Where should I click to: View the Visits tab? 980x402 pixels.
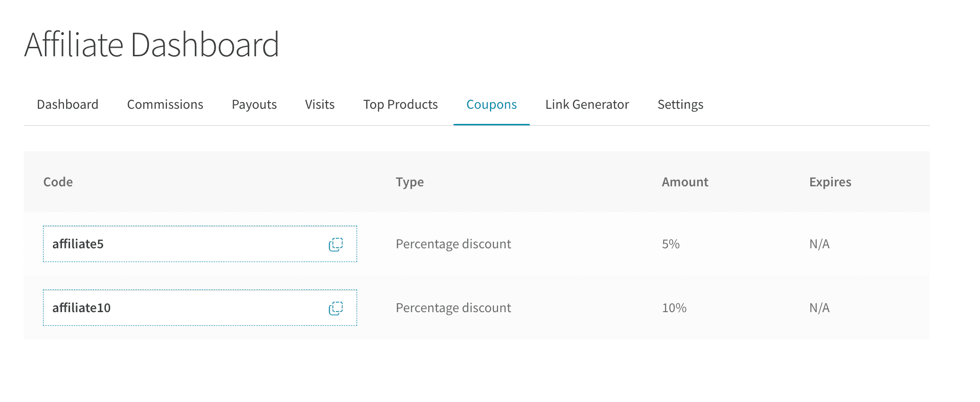coord(320,105)
